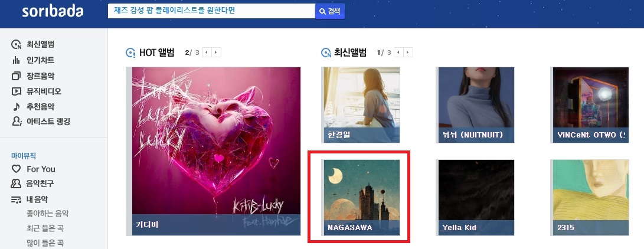The width and height of the screenshot is (644, 249).
Task: Click the soribada logo
Action: click(53, 11)
